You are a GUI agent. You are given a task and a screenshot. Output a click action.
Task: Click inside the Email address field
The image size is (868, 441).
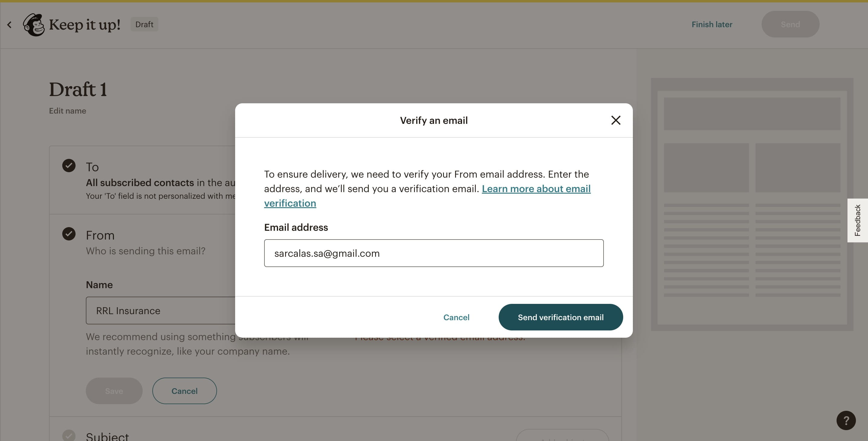tap(433, 253)
